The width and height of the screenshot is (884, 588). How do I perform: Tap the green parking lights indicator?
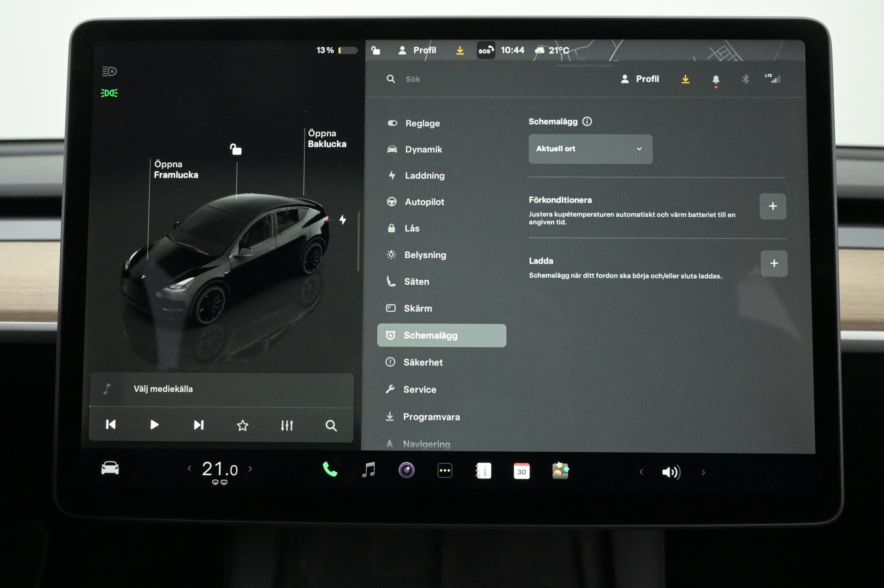point(109,93)
